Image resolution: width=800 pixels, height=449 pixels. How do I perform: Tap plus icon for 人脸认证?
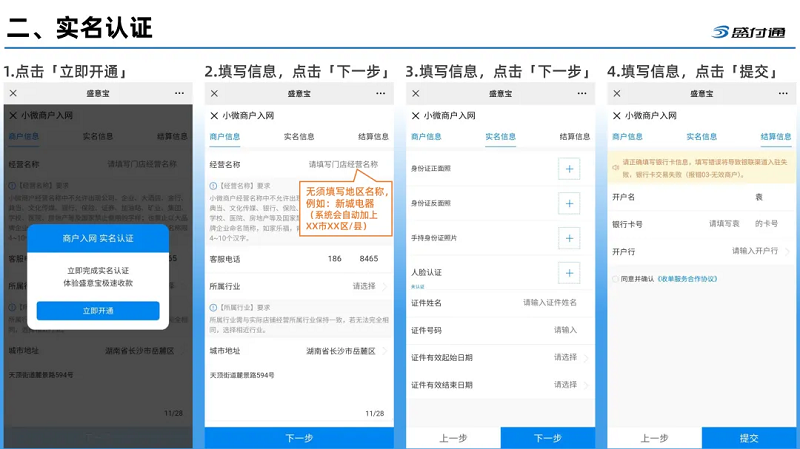569,273
